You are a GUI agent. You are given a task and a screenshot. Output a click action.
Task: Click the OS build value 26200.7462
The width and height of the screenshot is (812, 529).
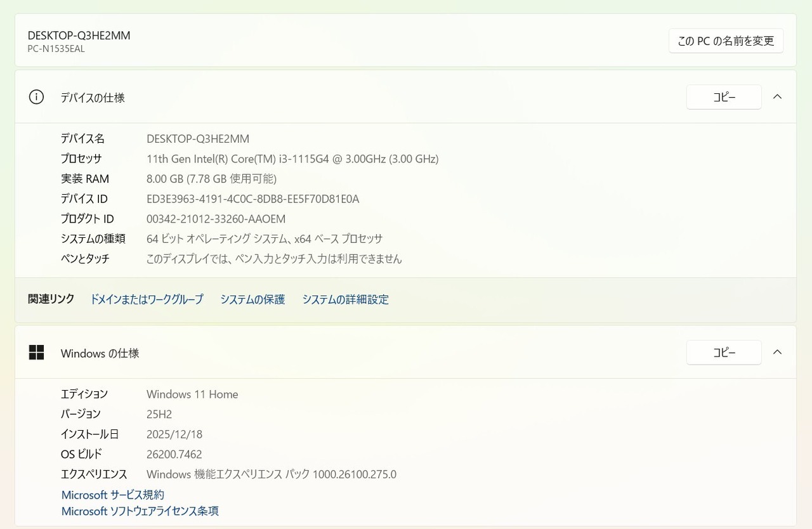pyautogui.click(x=174, y=454)
